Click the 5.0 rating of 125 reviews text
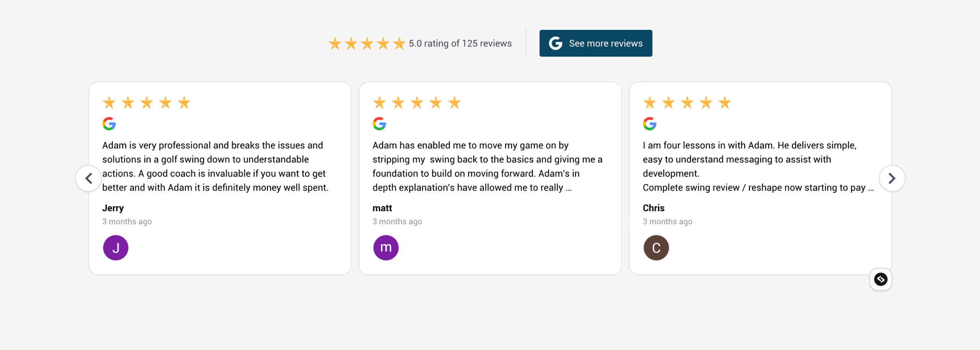980x350 pixels. pyautogui.click(x=460, y=44)
